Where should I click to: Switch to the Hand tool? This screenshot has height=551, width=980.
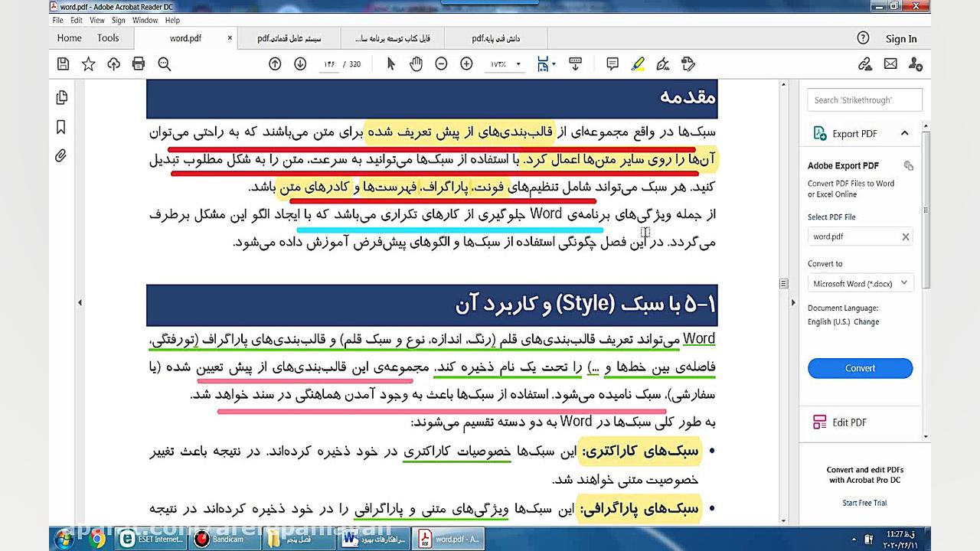click(x=416, y=64)
